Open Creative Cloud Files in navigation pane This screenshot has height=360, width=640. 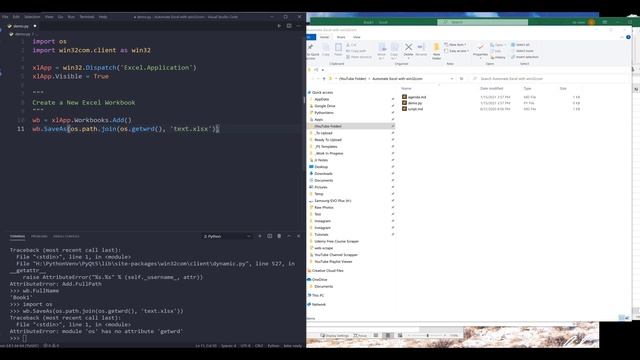(327, 271)
